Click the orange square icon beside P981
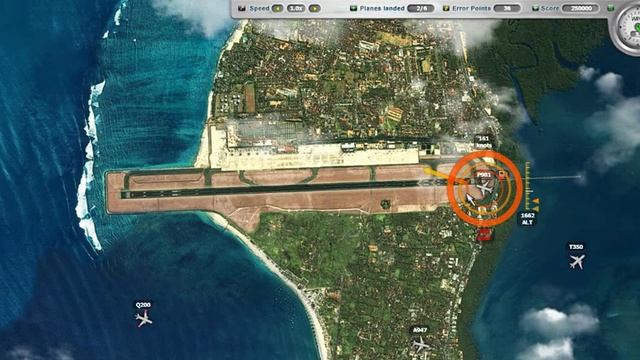 pyautogui.click(x=502, y=176)
